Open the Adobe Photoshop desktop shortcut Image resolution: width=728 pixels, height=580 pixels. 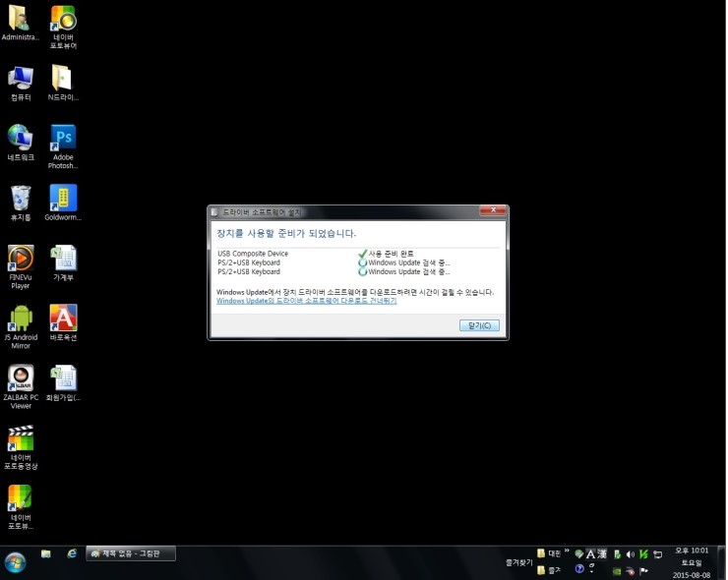pyautogui.click(x=63, y=139)
